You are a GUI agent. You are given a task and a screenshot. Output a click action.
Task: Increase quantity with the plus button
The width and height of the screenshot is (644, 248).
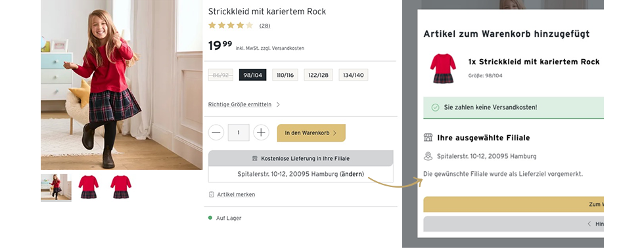pyautogui.click(x=262, y=133)
